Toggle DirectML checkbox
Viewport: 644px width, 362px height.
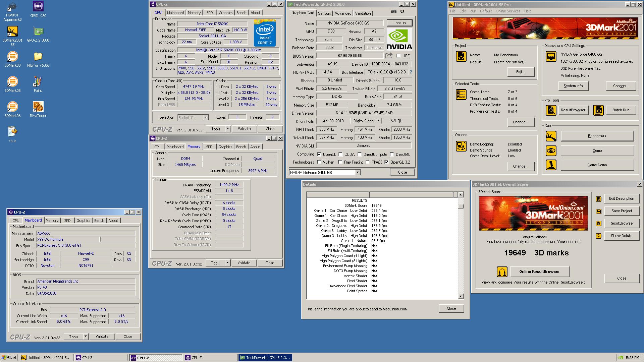(x=392, y=155)
